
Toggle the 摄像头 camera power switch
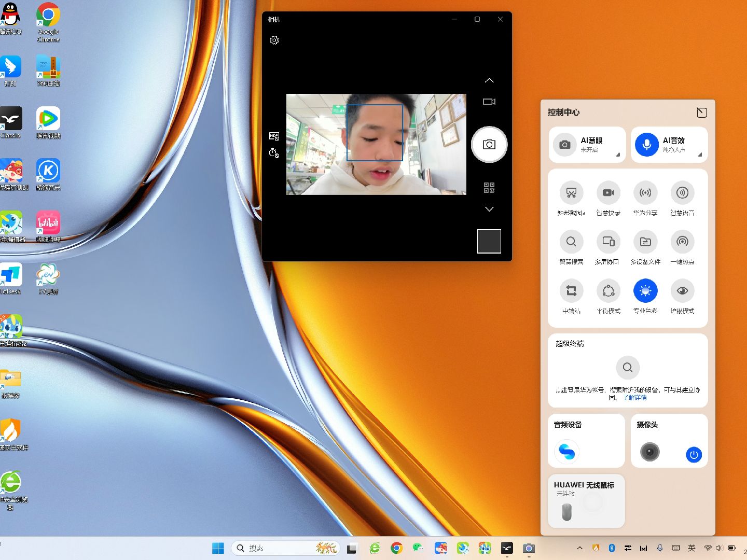click(x=694, y=455)
